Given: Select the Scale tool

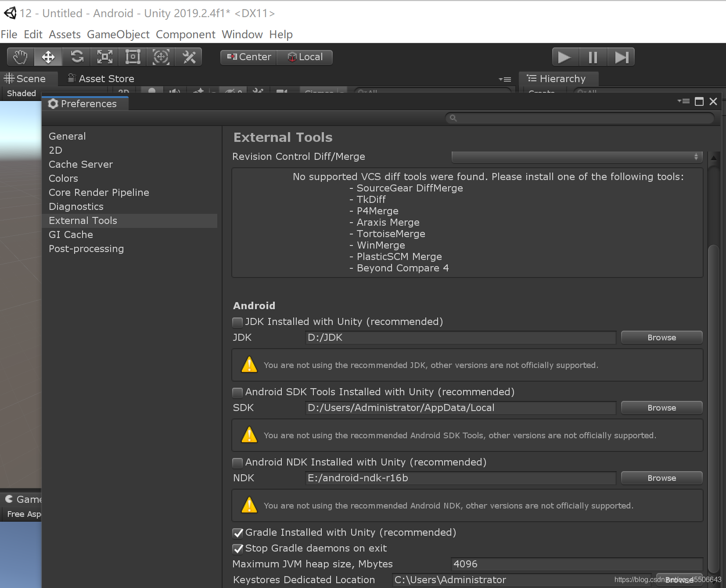Looking at the screenshot, I should click(x=105, y=57).
